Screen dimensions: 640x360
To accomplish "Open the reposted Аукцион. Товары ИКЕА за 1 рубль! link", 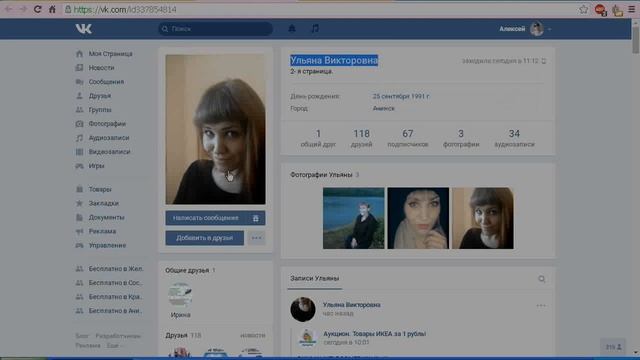I will pos(375,333).
